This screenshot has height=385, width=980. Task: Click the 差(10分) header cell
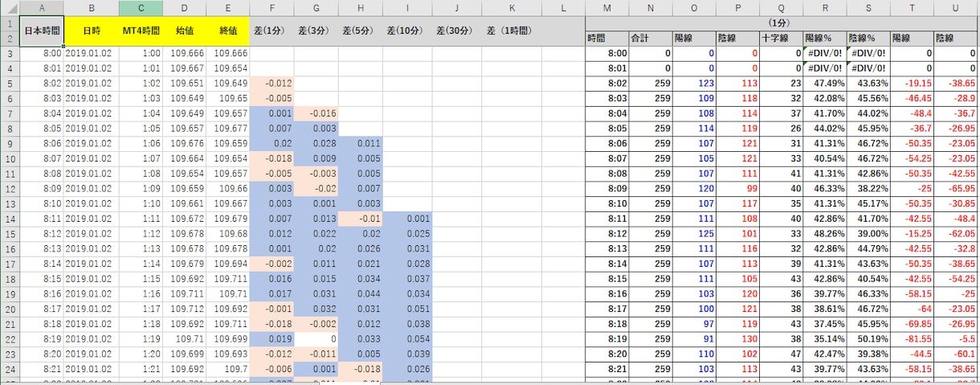coord(406,31)
